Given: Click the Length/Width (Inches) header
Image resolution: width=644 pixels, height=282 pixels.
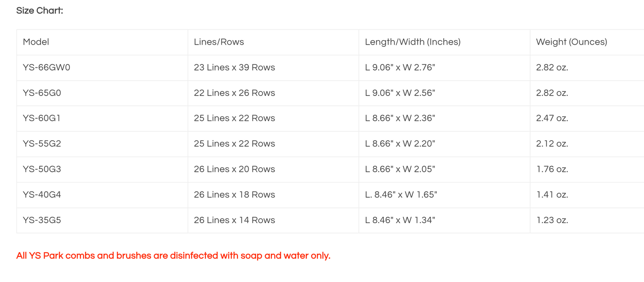Looking at the screenshot, I should (x=413, y=42).
